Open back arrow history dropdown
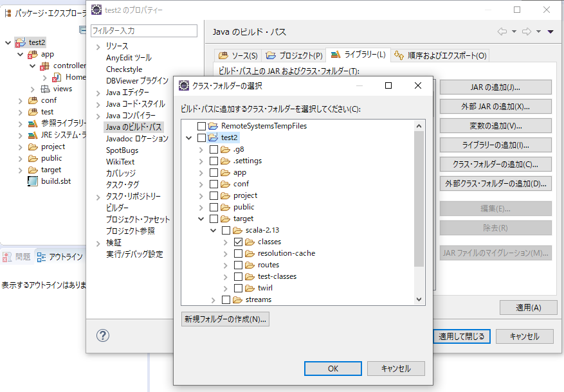Viewport: 564px width, 392px height. [514, 31]
